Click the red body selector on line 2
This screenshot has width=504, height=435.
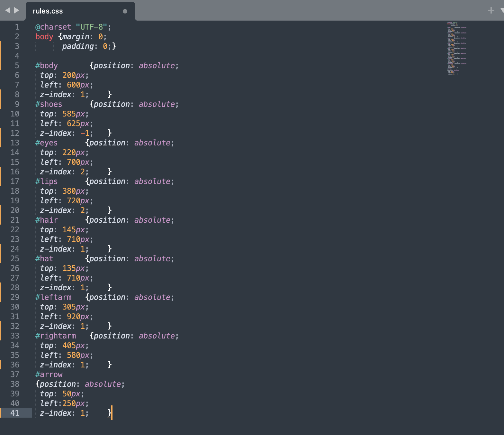(x=44, y=37)
